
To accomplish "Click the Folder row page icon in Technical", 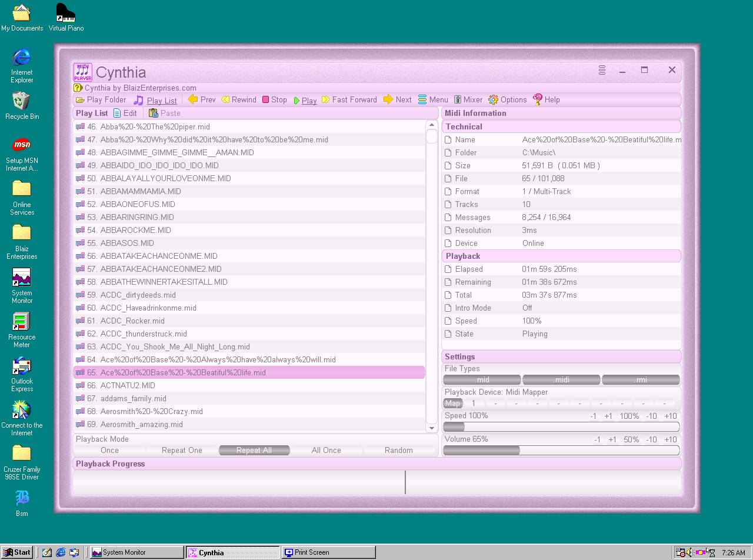I will point(448,153).
